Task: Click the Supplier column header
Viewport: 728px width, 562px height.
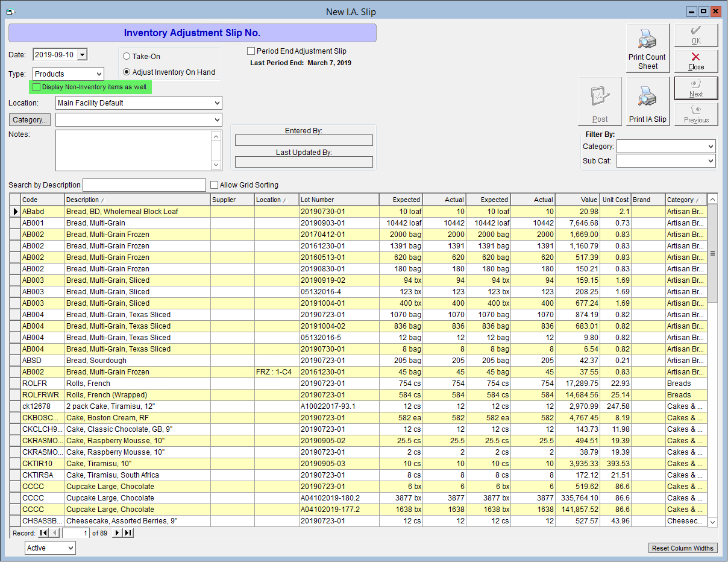Action: point(233,200)
